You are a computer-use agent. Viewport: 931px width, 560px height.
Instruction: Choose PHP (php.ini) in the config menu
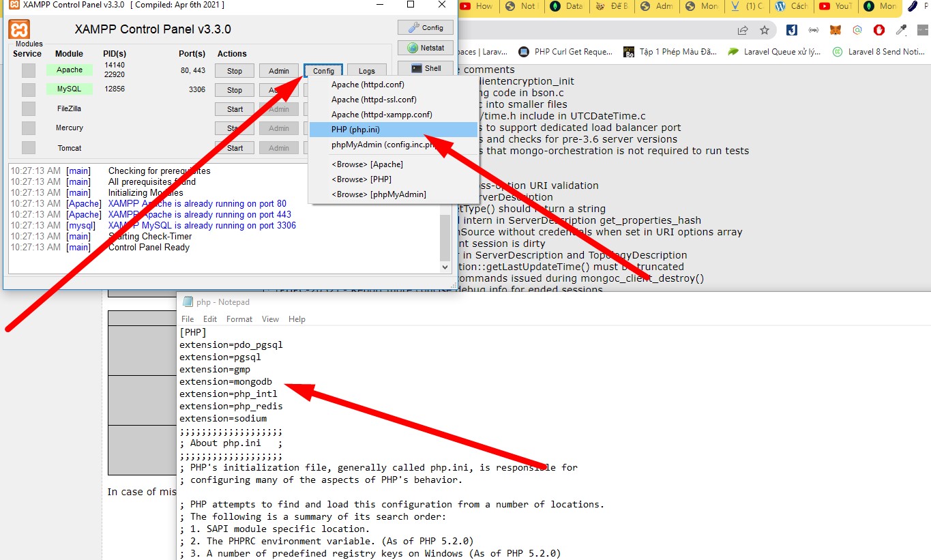click(394, 130)
